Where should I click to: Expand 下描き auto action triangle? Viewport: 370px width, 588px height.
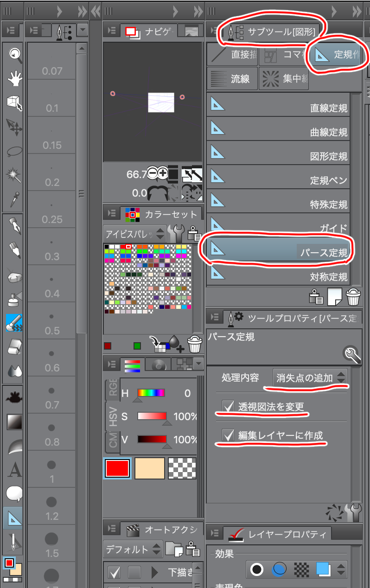point(155,573)
